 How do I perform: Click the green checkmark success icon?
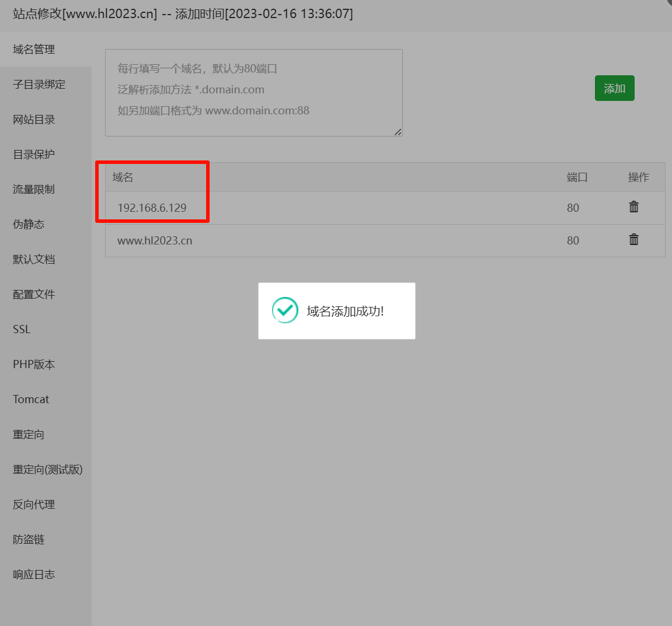285,310
